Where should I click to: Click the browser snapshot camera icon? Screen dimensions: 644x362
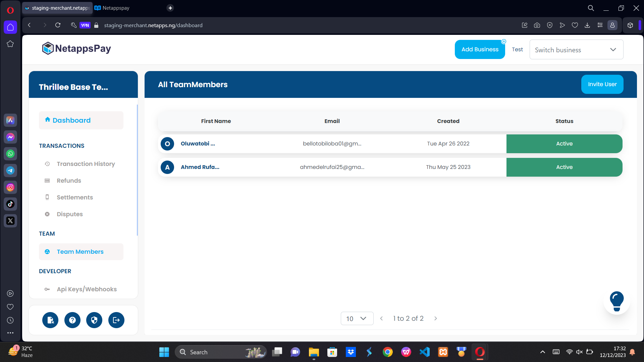click(x=537, y=25)
